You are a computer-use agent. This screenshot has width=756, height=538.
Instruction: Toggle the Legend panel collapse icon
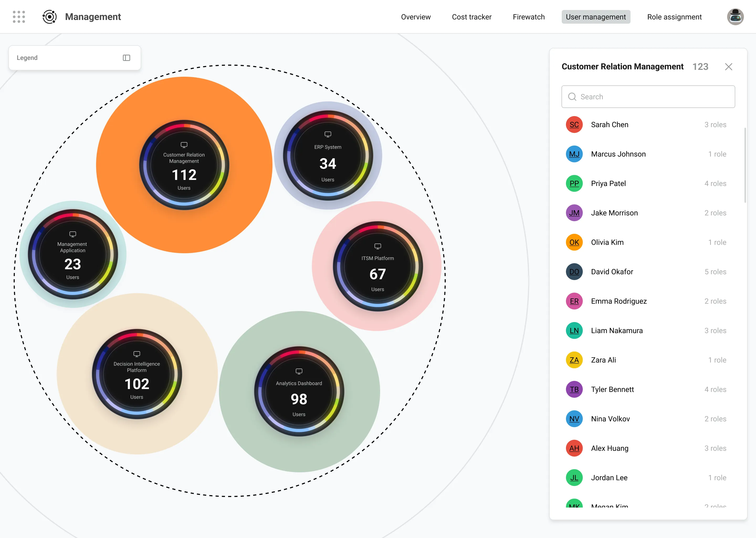click(x=127, y=58)
